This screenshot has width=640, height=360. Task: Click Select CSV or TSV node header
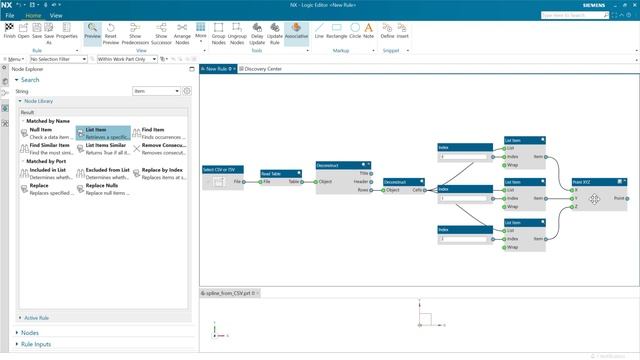click(223, 169)
